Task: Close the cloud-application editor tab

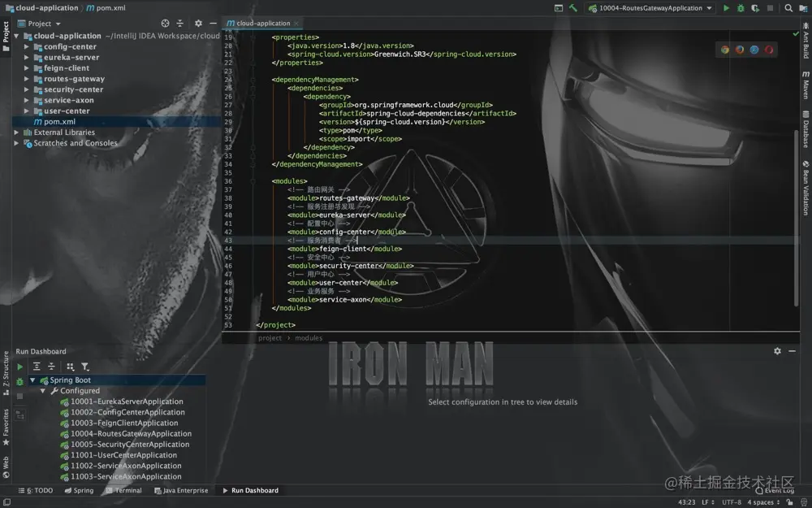Action: (296, 24)
